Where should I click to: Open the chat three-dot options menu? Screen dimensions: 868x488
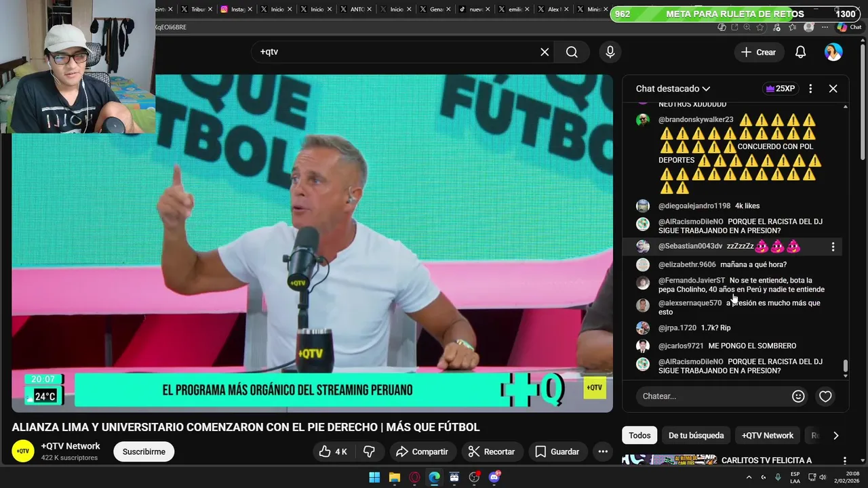click(x=810, y=89)
